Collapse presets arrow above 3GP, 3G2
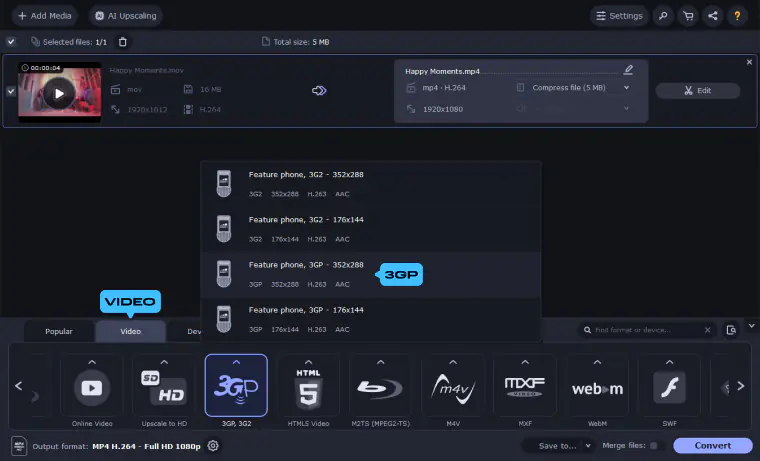 pyautogui.click(x=236, y=362)
